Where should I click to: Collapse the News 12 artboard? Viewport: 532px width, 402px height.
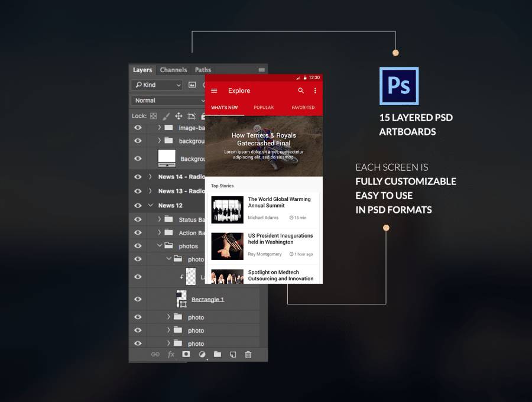click(151, 205)
